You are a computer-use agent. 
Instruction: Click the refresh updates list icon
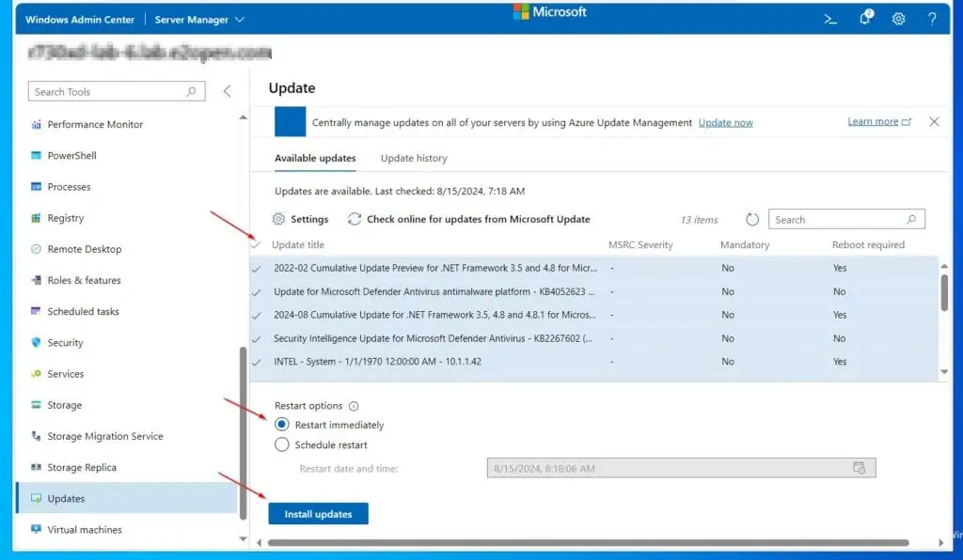(x=752, y=220)
